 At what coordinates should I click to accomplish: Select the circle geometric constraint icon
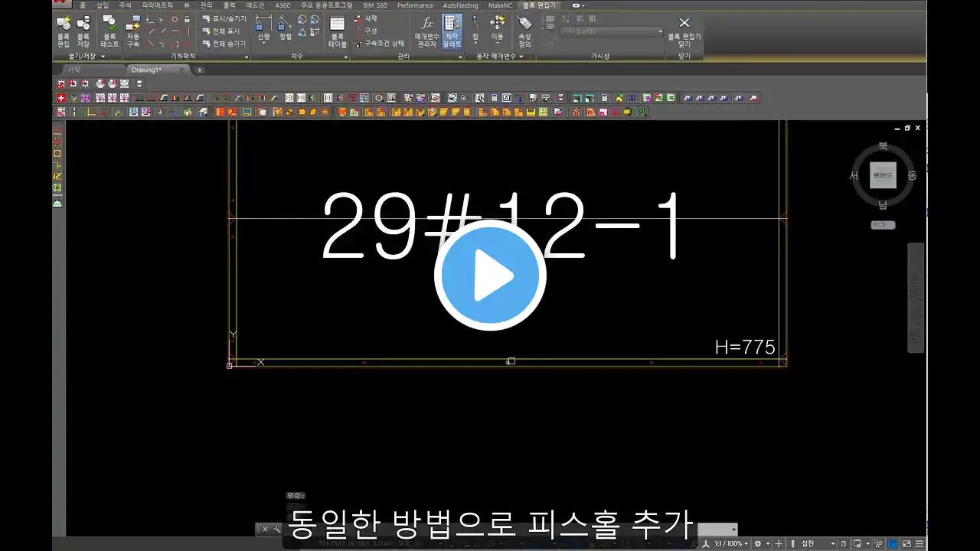[175, 19]
